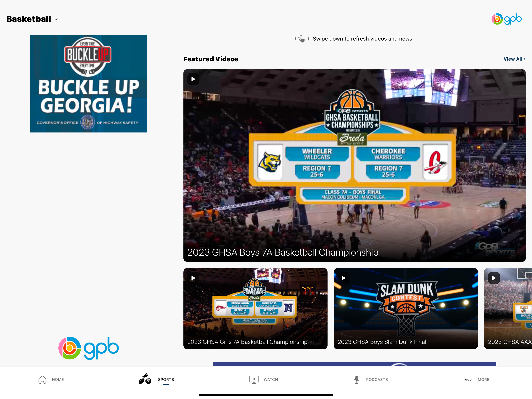
Task: Switch to the Home tab label
Action: 58,380
